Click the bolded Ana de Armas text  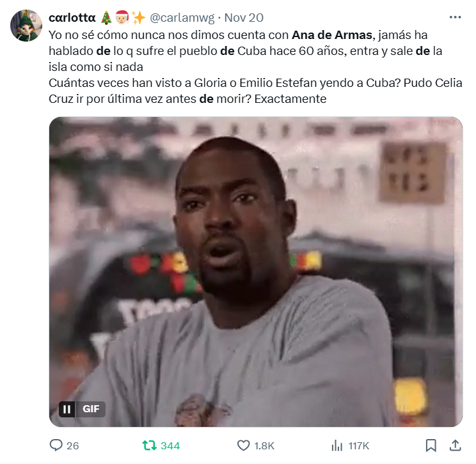click(x=332, y=35)
